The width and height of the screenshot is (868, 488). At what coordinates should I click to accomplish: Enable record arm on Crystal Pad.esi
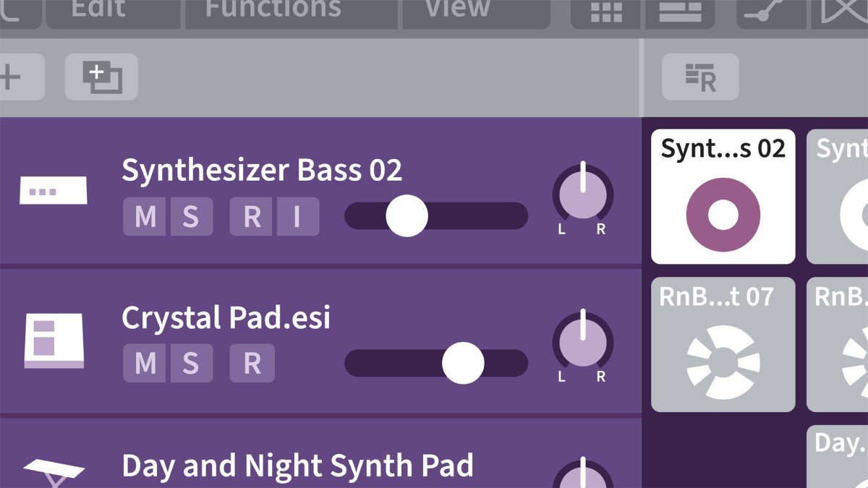coord(251,362)
